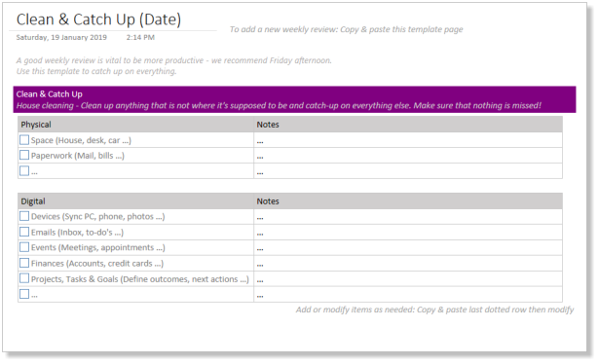Click the Notes cell for Space row
Image resolution: width=599 pixels, height=364 pixels.
(x=408, y=140)
